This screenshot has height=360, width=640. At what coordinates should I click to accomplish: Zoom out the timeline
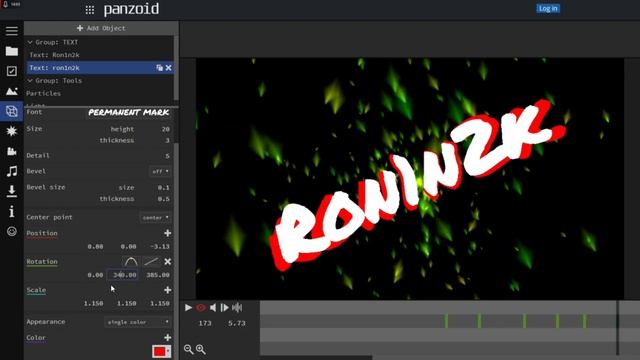coord(188,349)
